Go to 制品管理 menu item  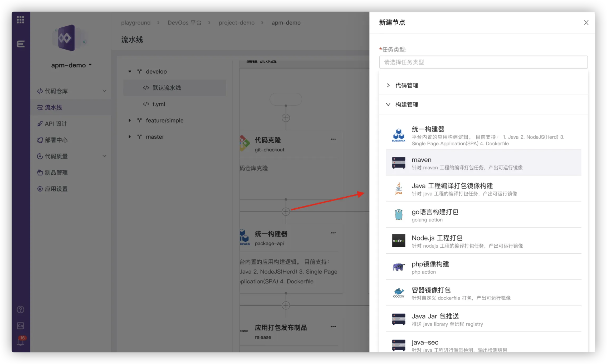pyautogui.click(x=56, y=173)
